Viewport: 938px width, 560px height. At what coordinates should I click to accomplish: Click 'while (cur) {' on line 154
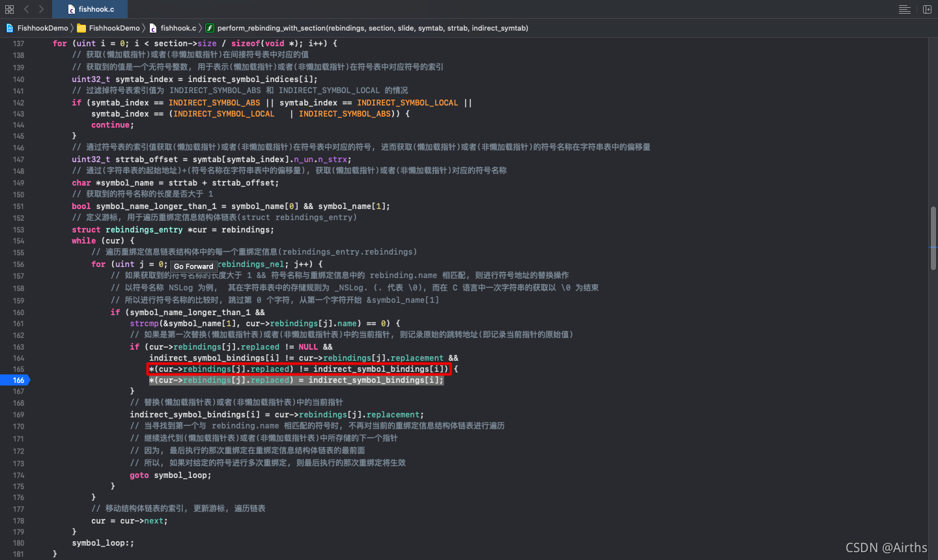[x=103, y=241]
